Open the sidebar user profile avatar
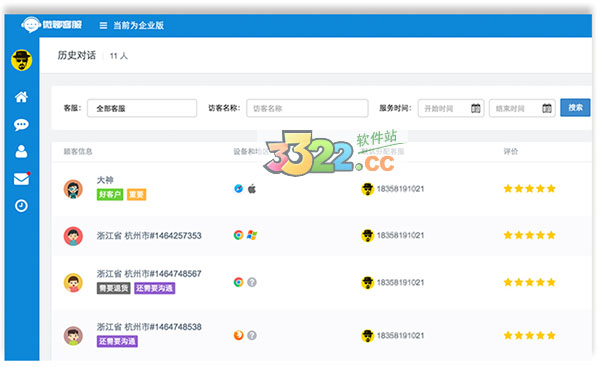Viewport: 600px width, 367px height. tap(21, 60)
